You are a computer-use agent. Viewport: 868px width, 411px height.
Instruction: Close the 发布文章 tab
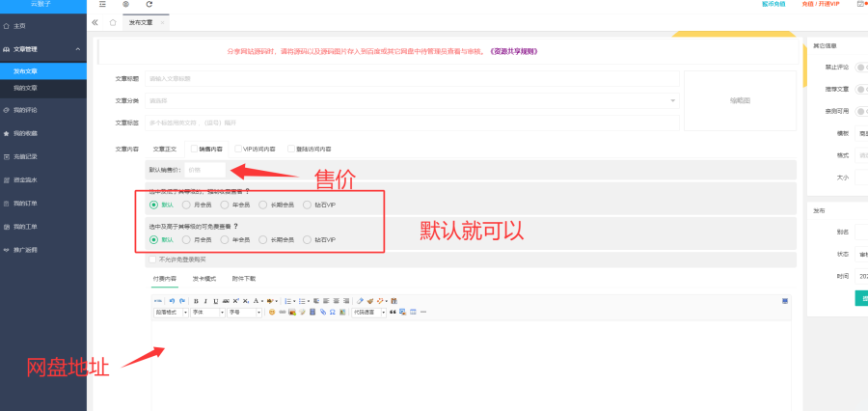coord(162,23)
